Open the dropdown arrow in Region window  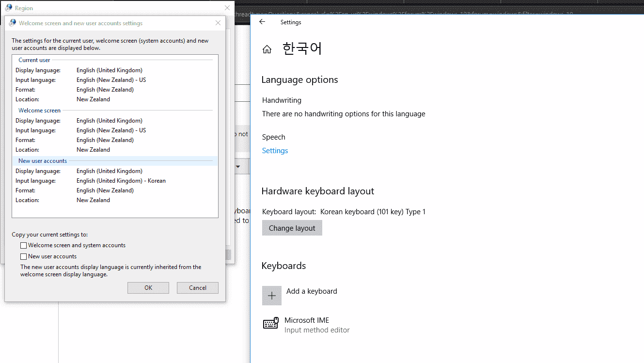[x=238, y=167]
